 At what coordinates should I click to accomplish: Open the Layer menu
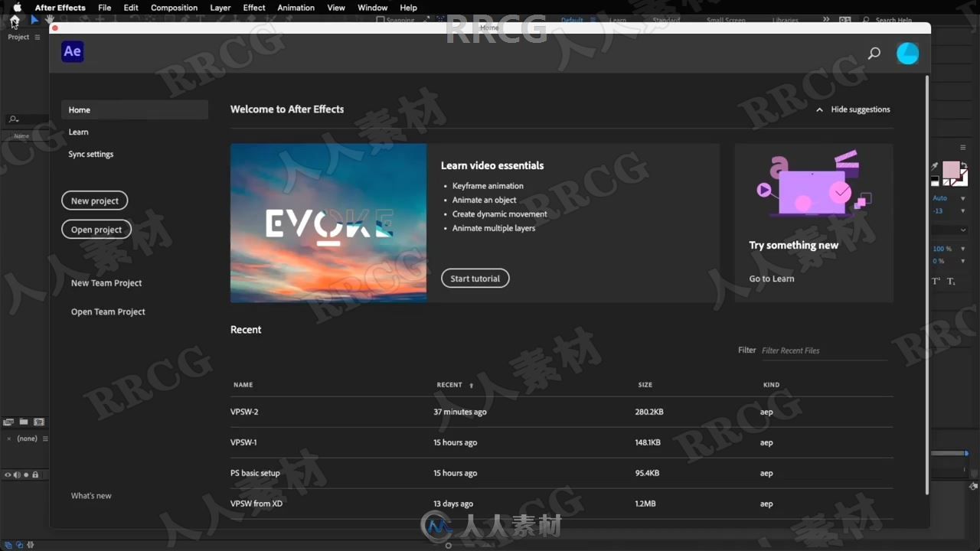220,8
